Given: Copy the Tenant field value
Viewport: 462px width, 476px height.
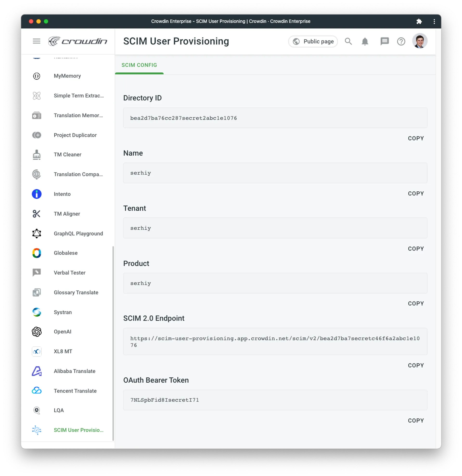Looking at the screenshot, I should [x=416, y=248].
